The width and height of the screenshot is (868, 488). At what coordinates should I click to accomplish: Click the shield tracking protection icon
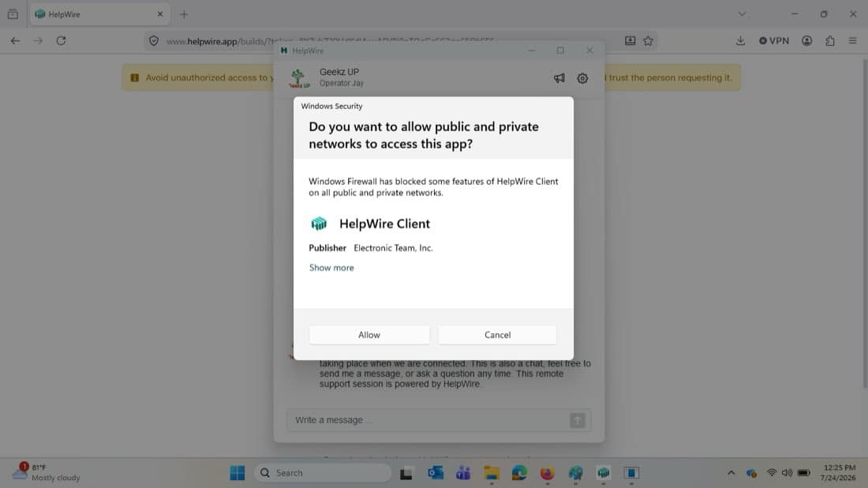(x=154, y=41)
